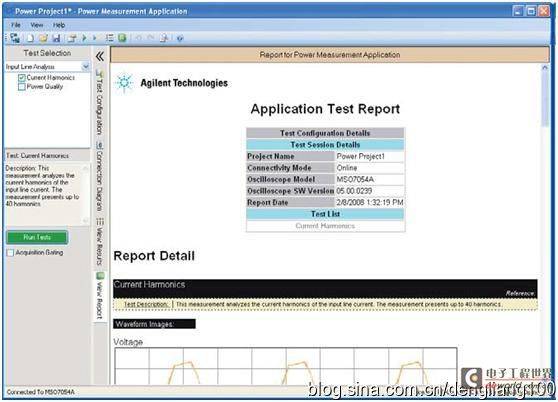The image size is (558, 402).
Task: Close the Power Measurement Application window
Action: 544,11
